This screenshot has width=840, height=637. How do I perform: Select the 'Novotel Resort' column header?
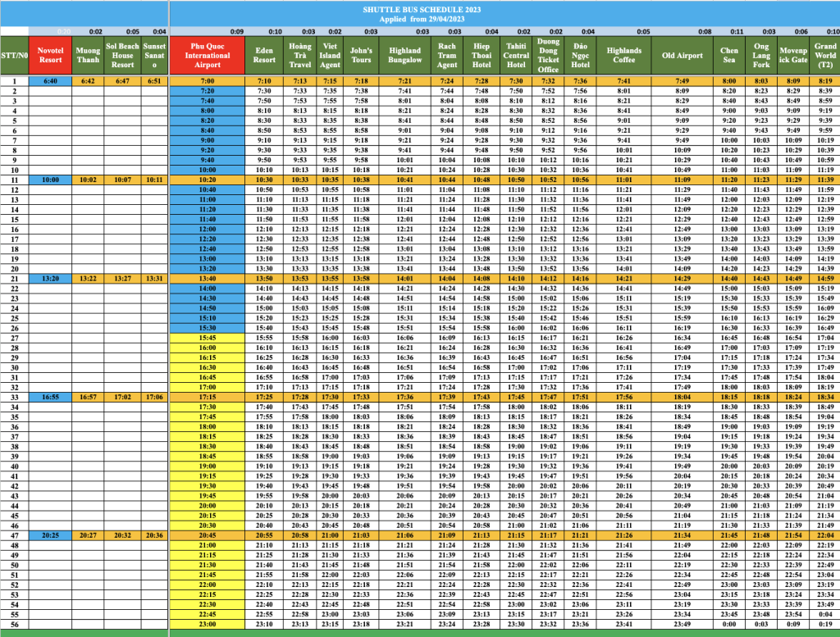(50, 56)
